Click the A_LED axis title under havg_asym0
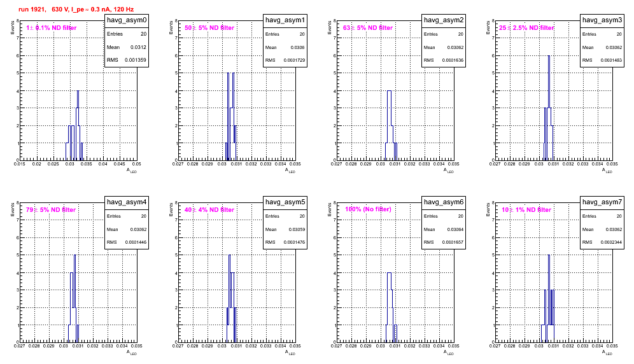634x364 pixels. tap(131, 171)
